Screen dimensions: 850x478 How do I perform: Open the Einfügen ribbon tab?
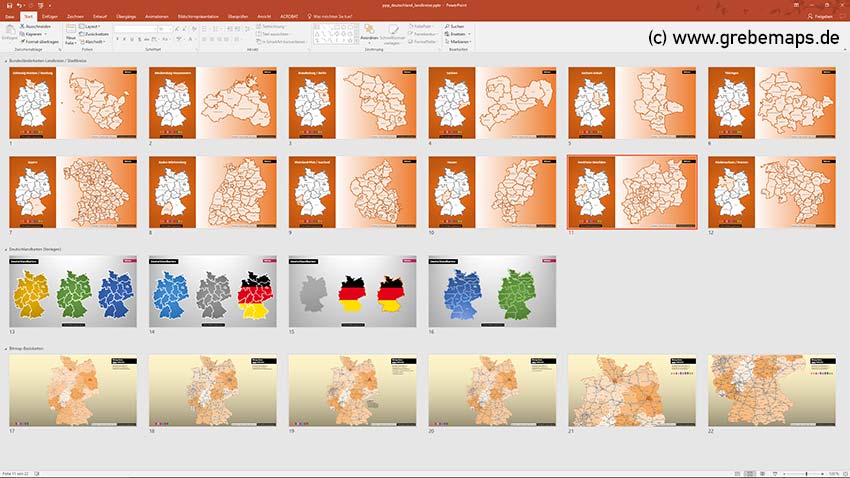tap(50, 16)
